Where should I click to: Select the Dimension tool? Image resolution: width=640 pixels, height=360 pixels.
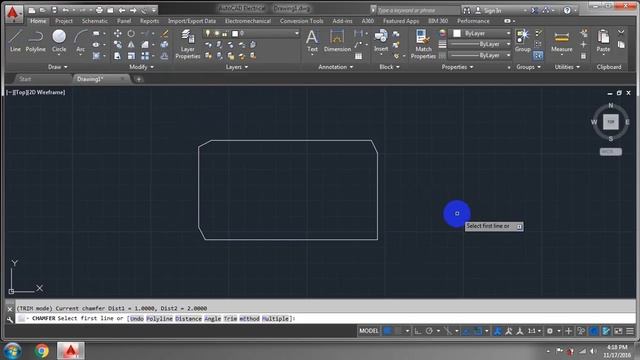point(337,41)
